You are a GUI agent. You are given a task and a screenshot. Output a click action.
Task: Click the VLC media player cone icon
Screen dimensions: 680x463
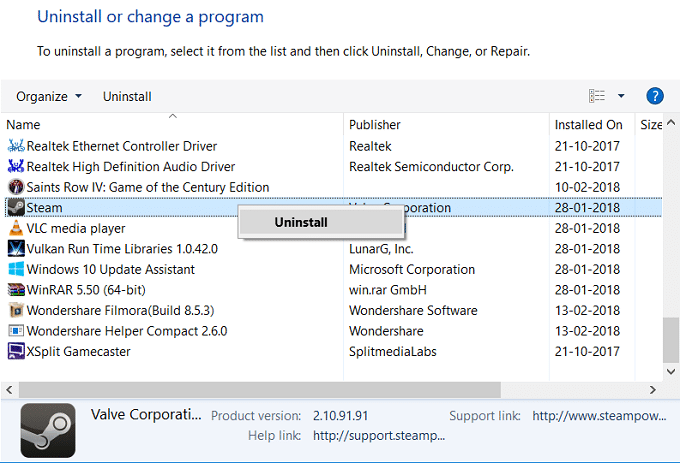click(x=15, y=229)
